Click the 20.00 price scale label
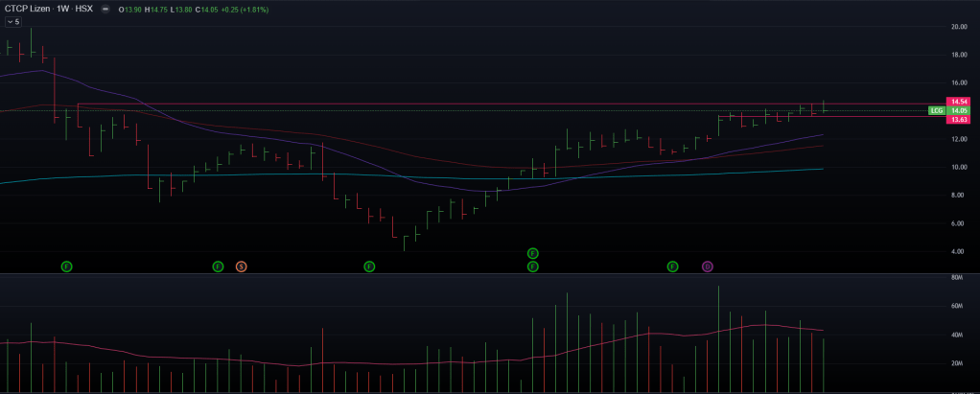Viewport: 980px width, 394px height. [957, 27]
